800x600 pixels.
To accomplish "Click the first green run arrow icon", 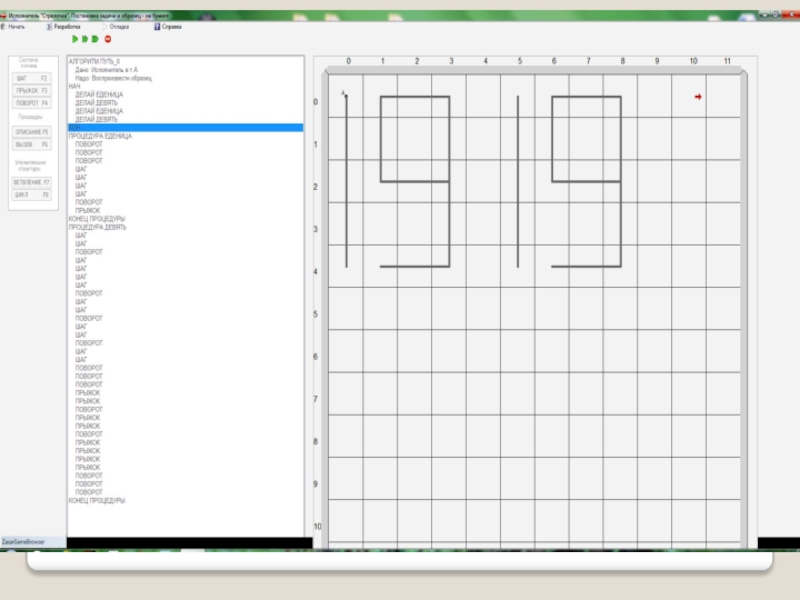I will (75, 39).
